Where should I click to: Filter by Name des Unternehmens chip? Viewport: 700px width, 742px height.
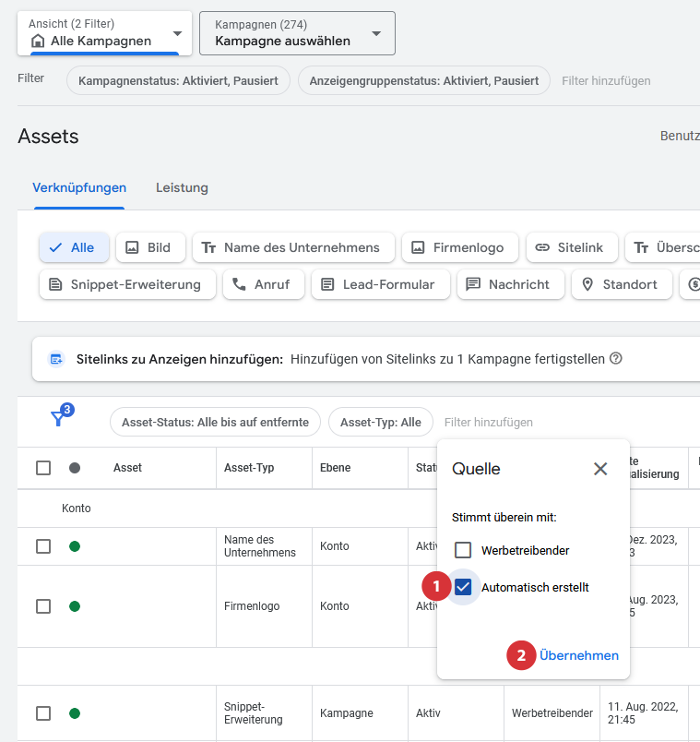(x=293, y=247)
